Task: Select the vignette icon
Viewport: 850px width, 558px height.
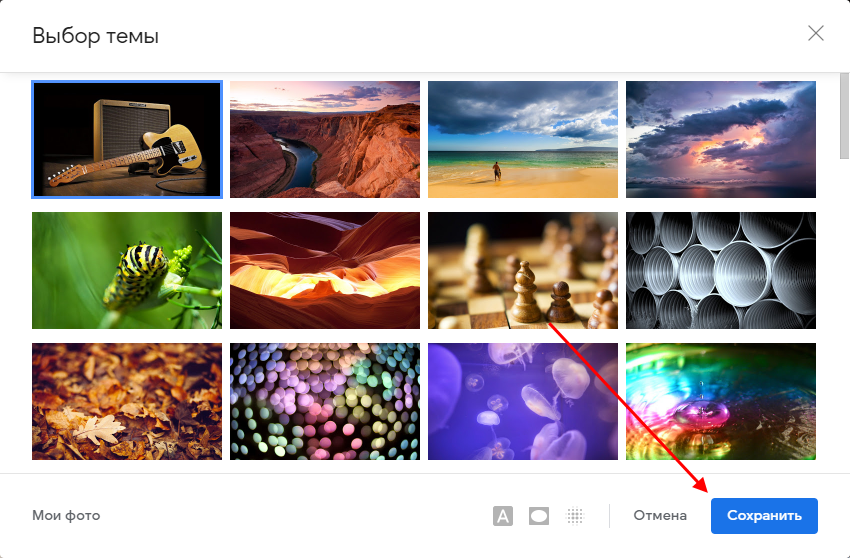Action: (x=539, y=516)
